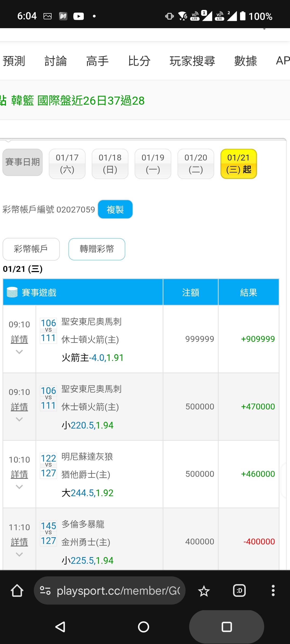
Task: Tap the browser home icon
Action: 17,591
